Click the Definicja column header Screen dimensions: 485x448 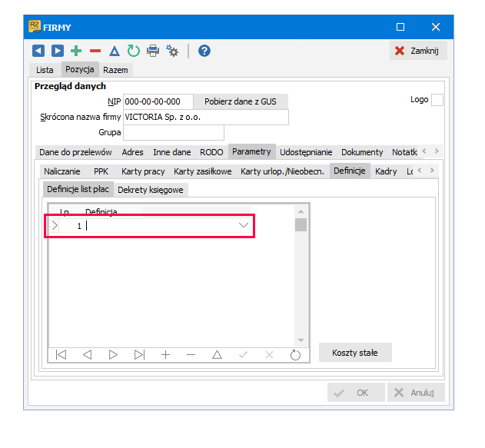pyautogui.click(x=101, y=212)
